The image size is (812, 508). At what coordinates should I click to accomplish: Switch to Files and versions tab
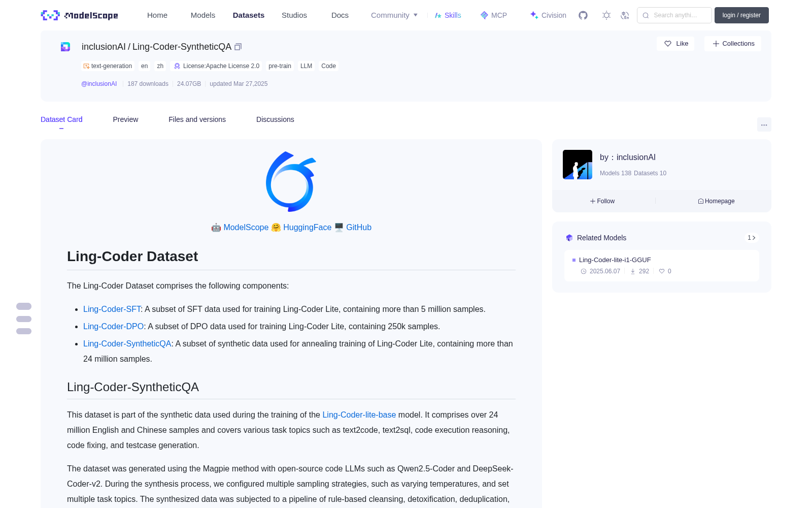[197, 119]
